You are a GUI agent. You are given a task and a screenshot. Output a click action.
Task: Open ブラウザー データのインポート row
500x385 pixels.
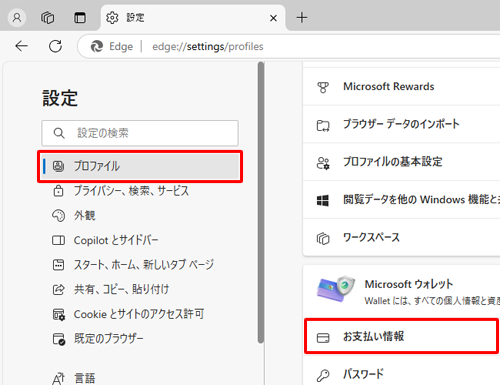pos(401,124)
